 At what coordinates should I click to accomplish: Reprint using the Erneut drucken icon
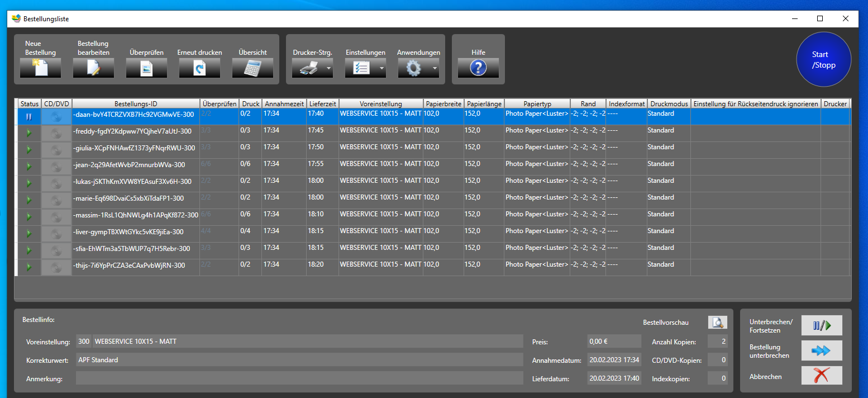click(199, 68)
